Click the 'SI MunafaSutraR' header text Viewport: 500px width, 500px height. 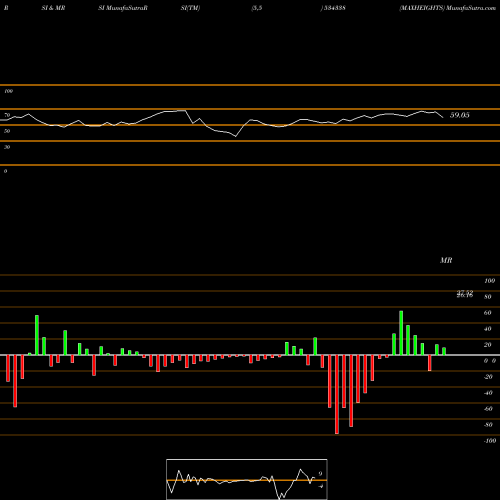click(123, 8)
